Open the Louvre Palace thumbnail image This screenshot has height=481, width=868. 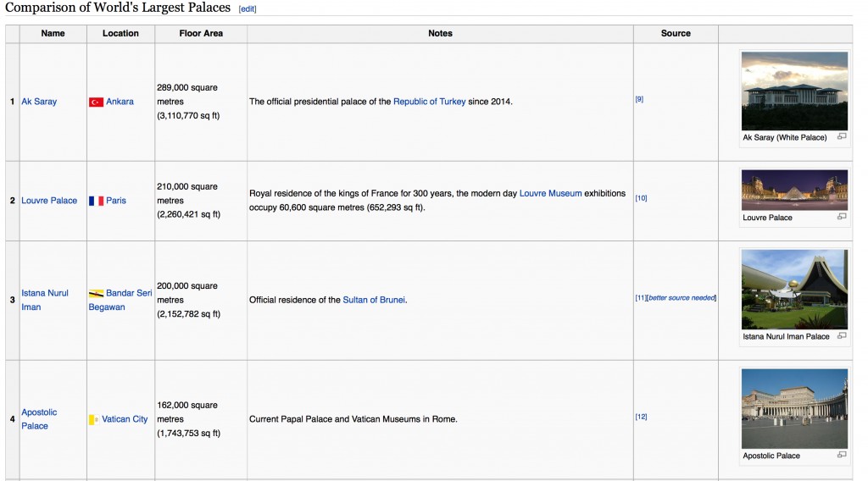(794, 190)
